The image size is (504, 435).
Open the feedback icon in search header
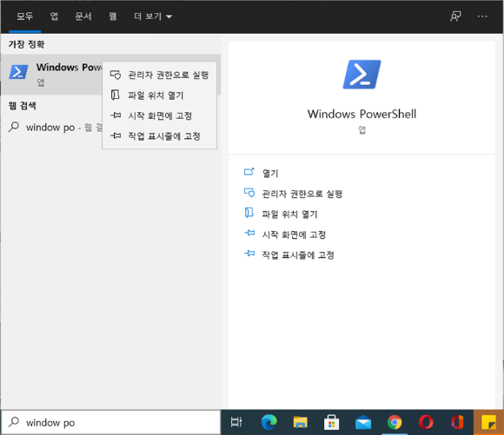455,16
